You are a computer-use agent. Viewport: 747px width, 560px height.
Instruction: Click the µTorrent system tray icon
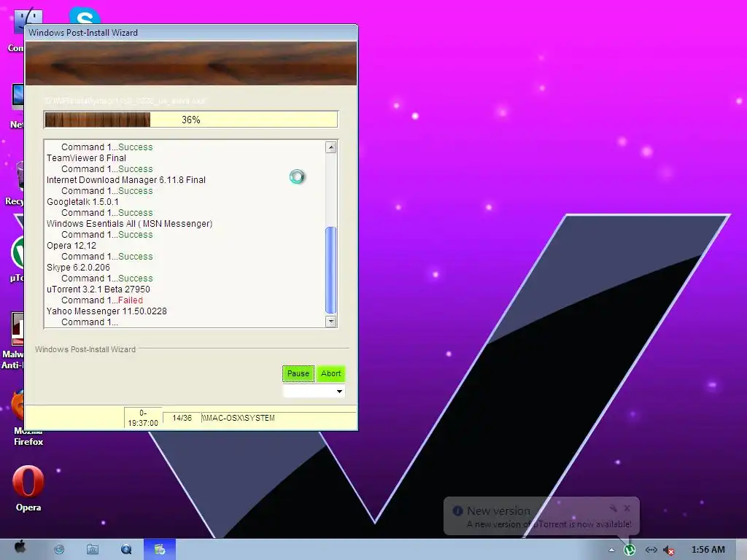pyautogui.click(x=630, y=550)
